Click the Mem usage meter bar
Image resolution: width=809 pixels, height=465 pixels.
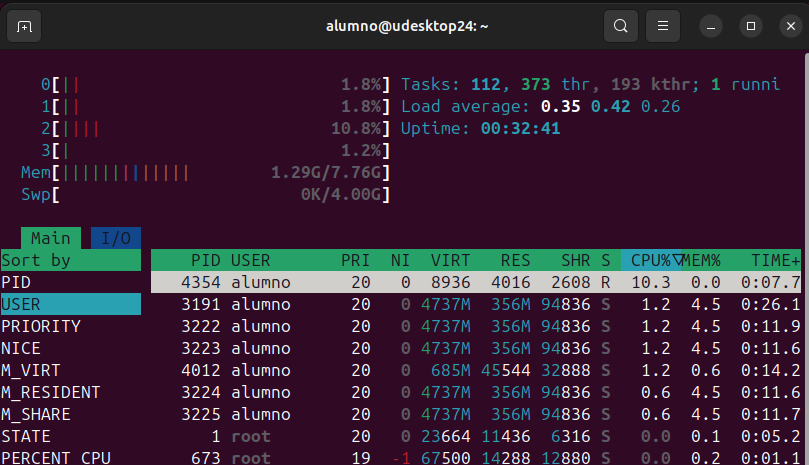pos(205,172)
